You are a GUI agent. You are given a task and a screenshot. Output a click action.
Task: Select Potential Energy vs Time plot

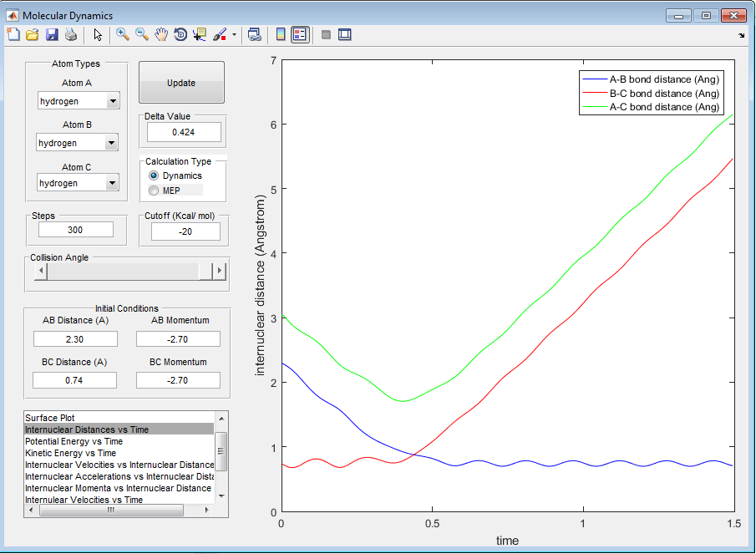(x=74, y=441)
